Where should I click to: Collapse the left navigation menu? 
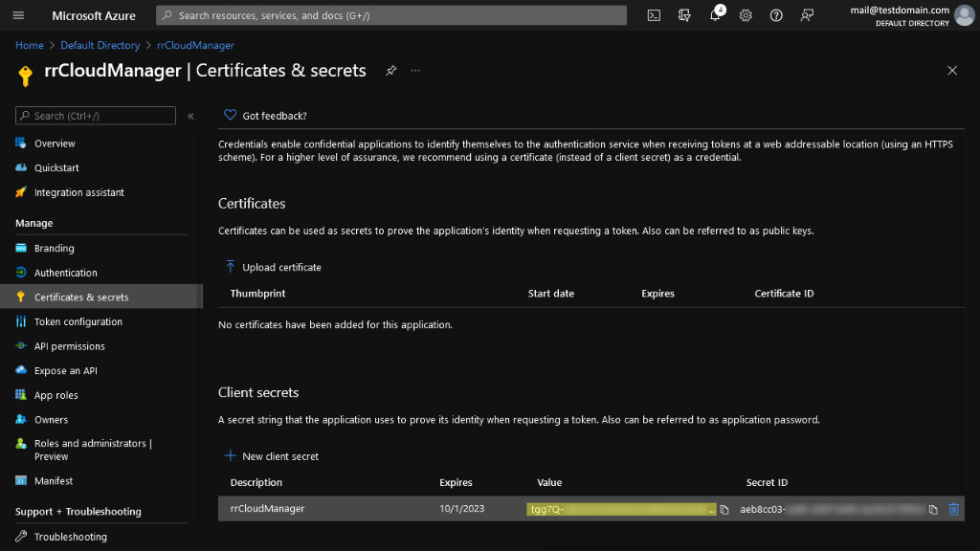[190, 116]
